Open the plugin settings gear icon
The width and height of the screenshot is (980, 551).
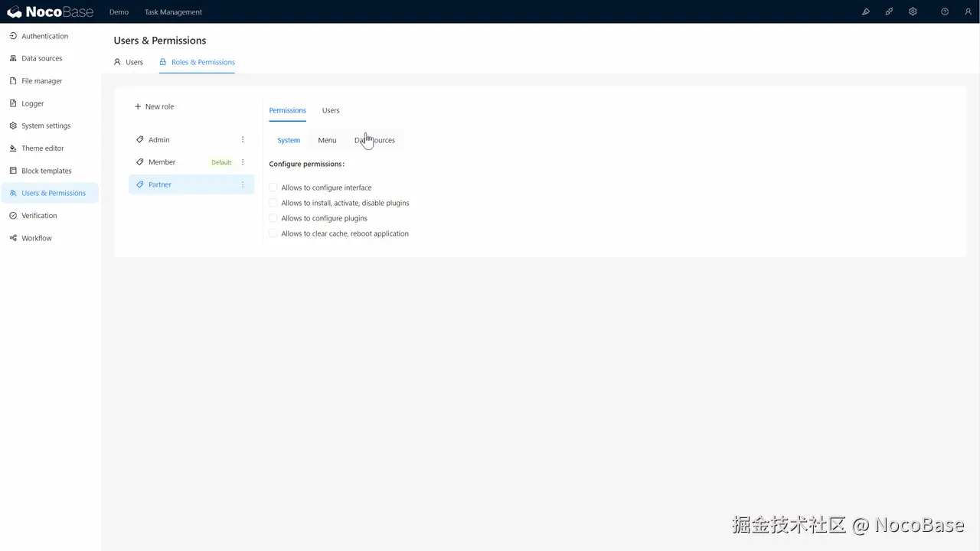coord(913,11)
